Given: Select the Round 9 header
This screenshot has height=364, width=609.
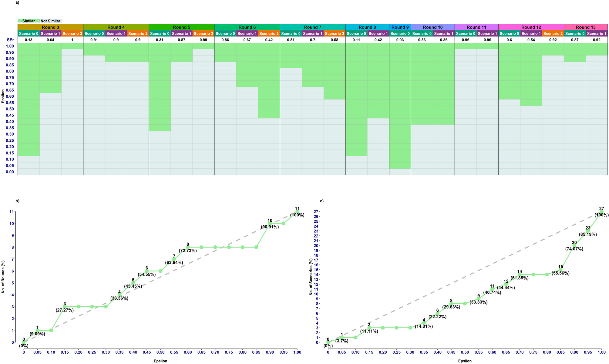Looking at the screenshot, I should click(400, 27).
